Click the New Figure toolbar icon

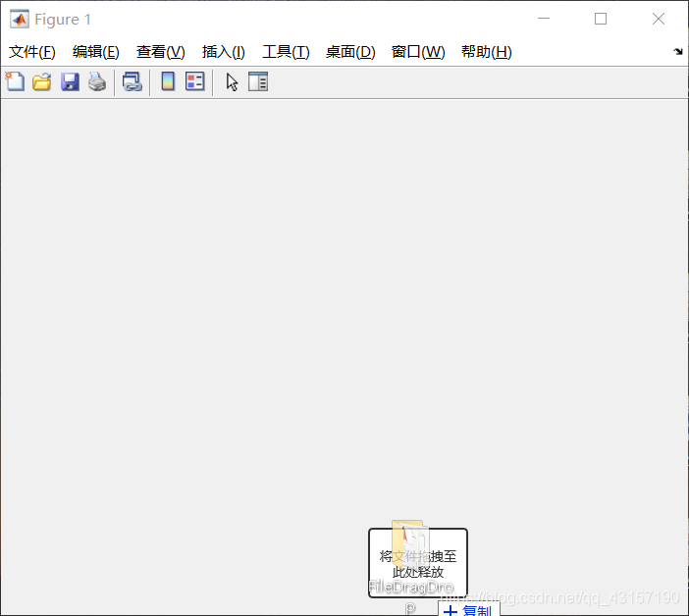[15, 81]
